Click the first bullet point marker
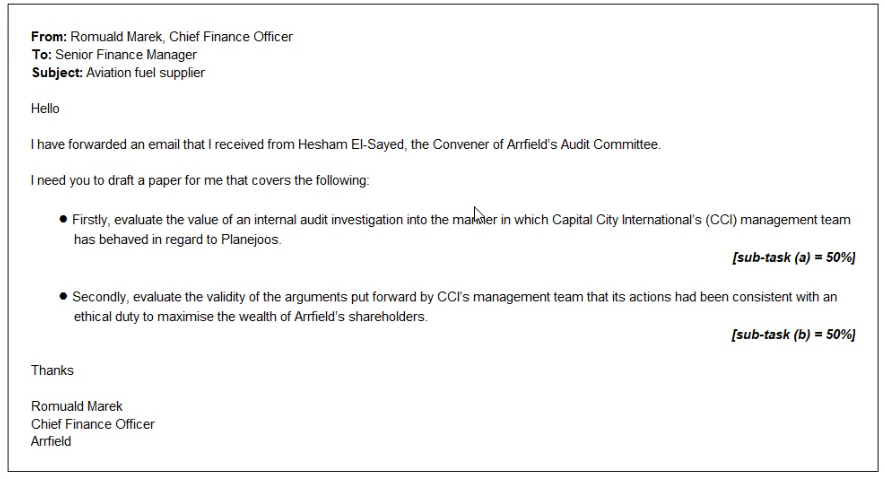This screenshot has height=479, width=885. [x=64, y=219]
